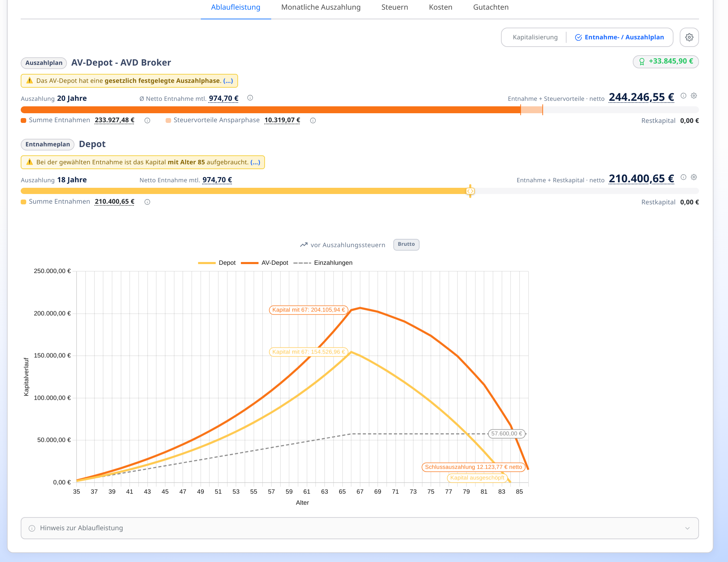
Task: Expand Hinweis zur Ablaufleistung section
Action: (x=360, y=528)
